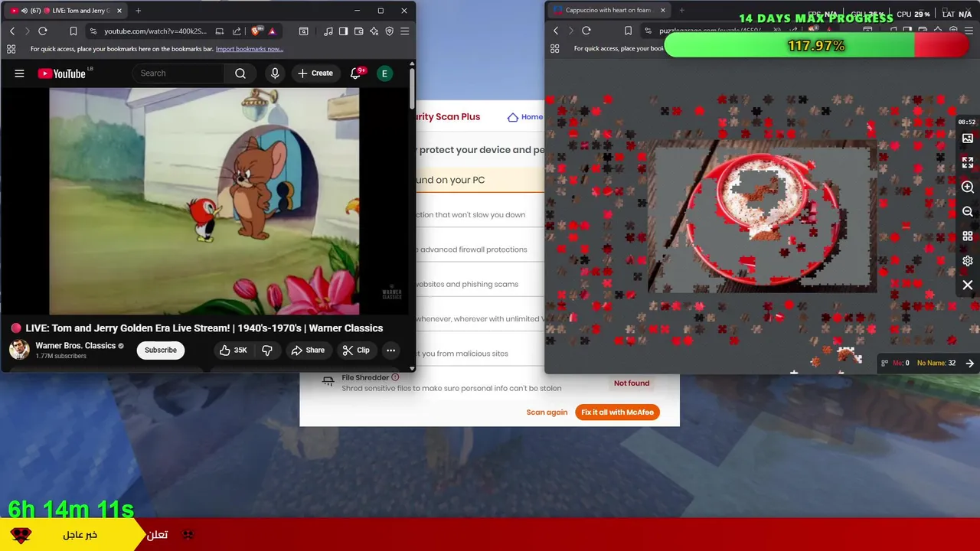Open Leo AI sparkle icon

click(374, 31)
